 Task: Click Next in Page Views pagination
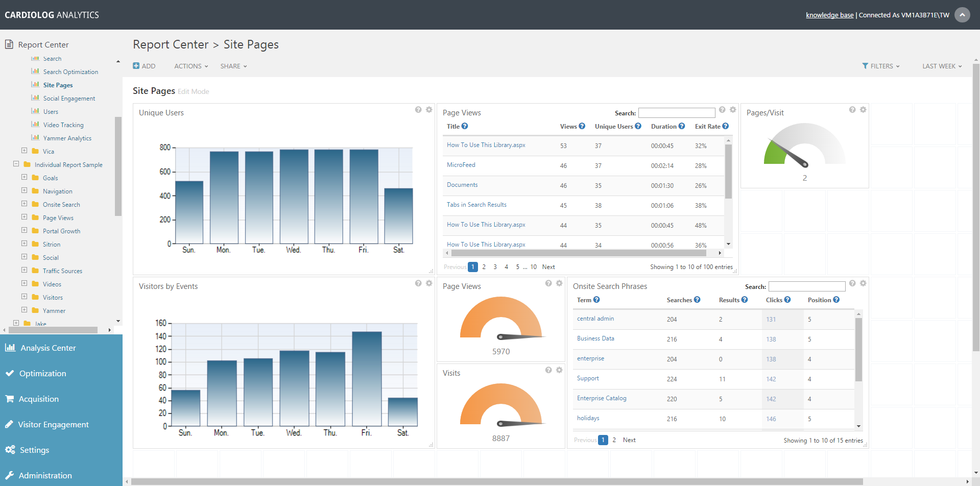coord(548,267)
